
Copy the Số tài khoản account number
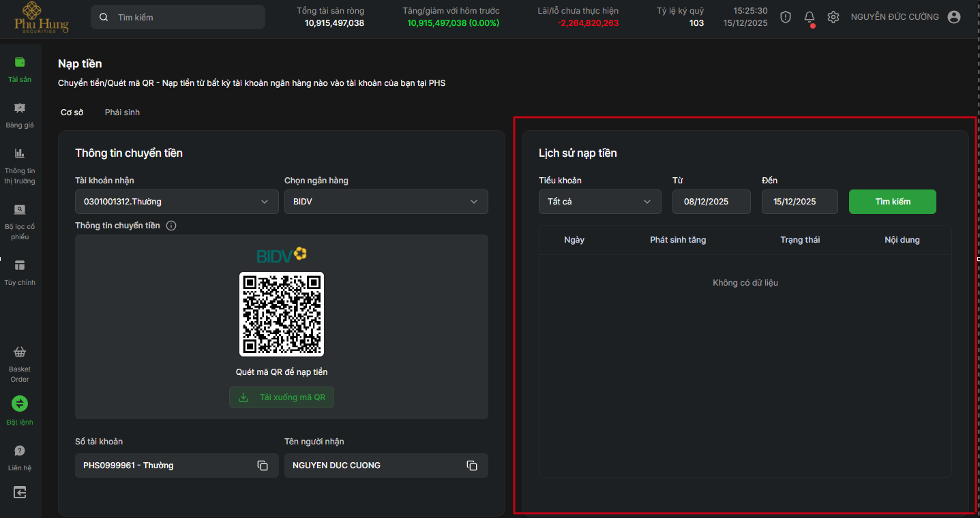click(x=263, y=466)
